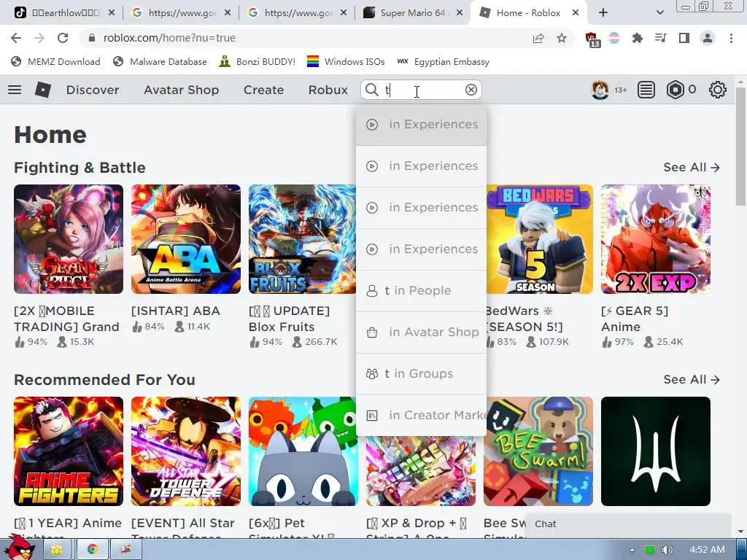Open the Malware Database bookmark

coord(160,62)
